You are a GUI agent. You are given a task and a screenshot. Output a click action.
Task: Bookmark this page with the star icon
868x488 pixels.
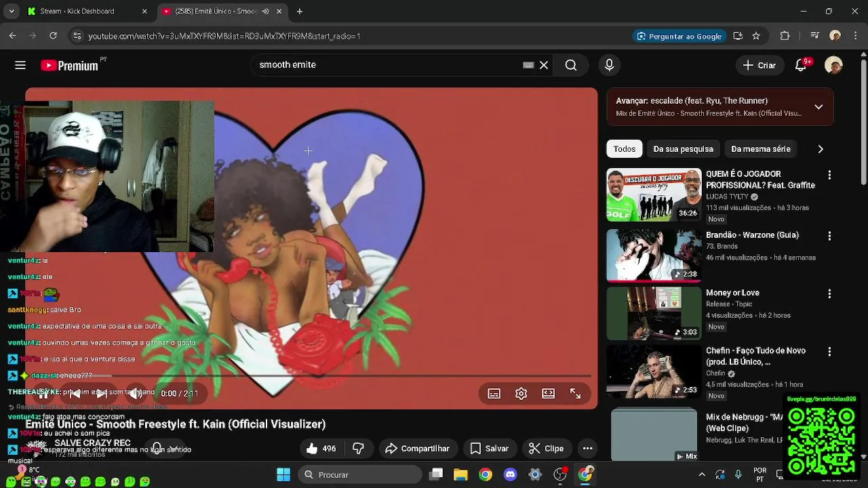756,36
